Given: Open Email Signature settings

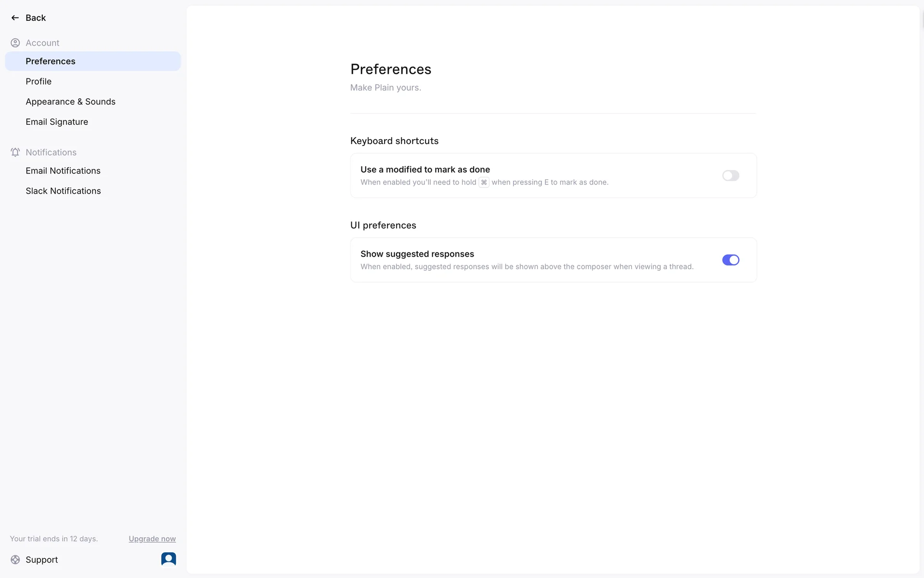Looking at the screenshot, I should pyautogui.click(x=57, y=122).
